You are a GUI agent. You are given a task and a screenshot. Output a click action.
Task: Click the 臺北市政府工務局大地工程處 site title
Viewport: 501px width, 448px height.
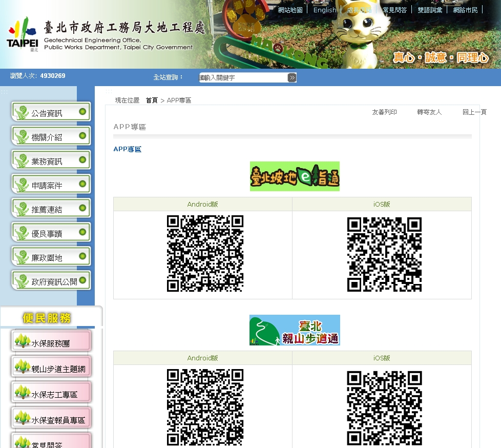tap(124, 28)
